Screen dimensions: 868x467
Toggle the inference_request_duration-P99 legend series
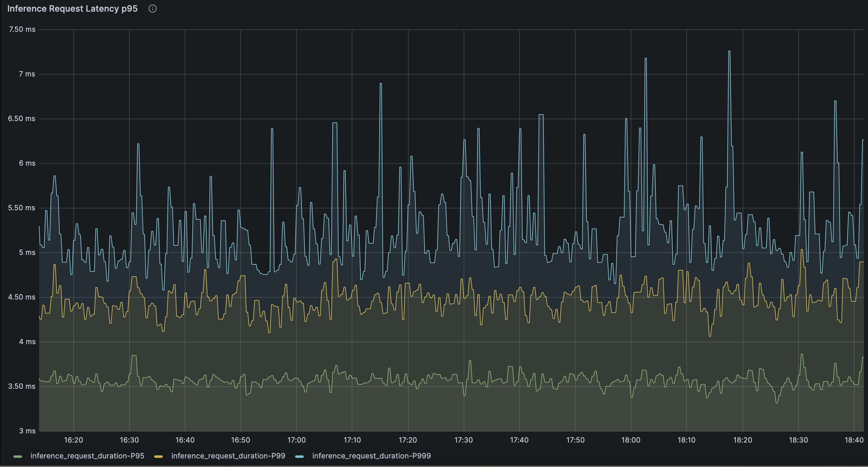coord(228,456)
